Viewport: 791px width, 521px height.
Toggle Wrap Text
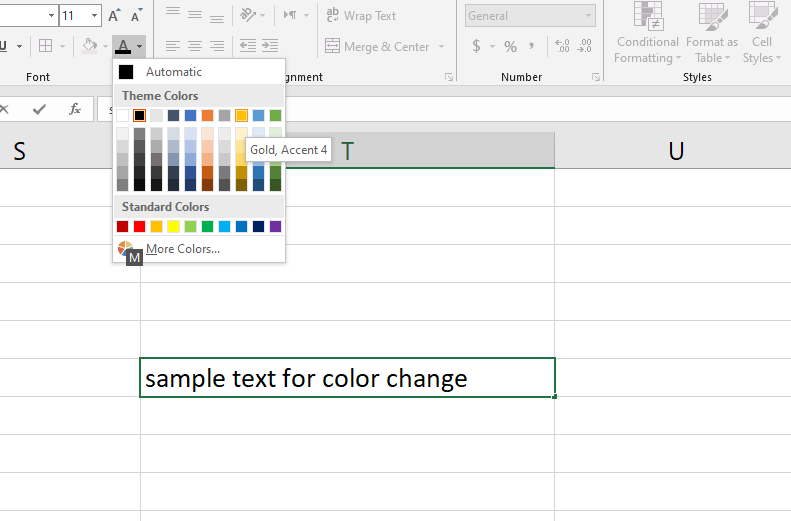tap(361, 16)
